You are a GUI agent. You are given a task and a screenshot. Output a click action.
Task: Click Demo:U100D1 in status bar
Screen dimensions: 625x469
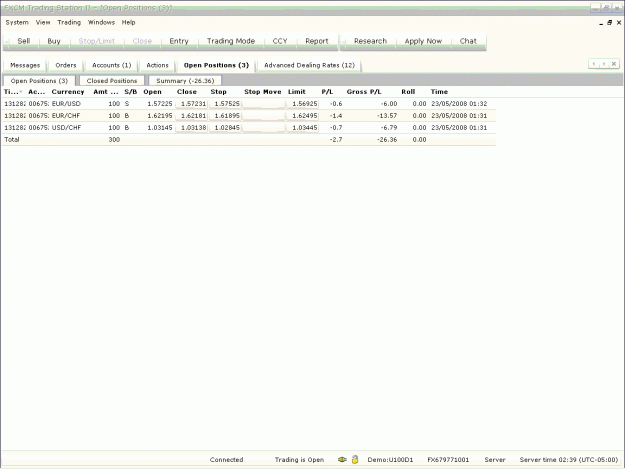tap(390, 459)
